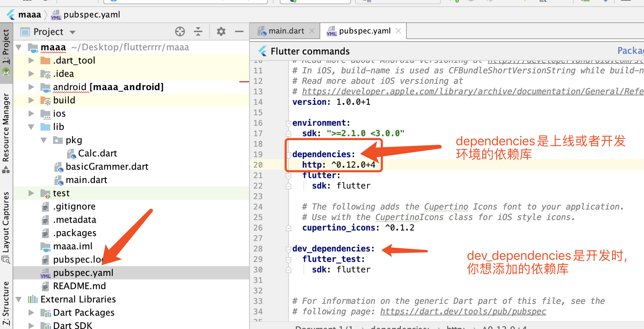Viewport: 644px width, 329px height.
Task: Close the pubspec.yaml tab
Action: tap(398, 31)
